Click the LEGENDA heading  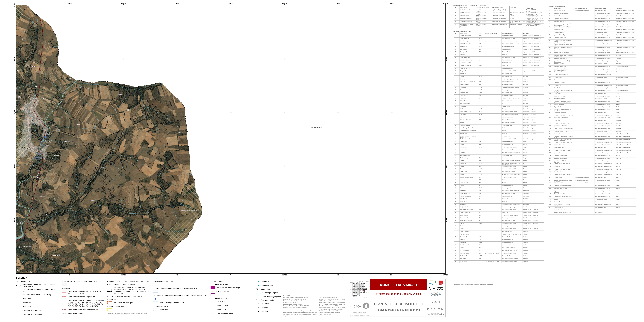point(22,278)
